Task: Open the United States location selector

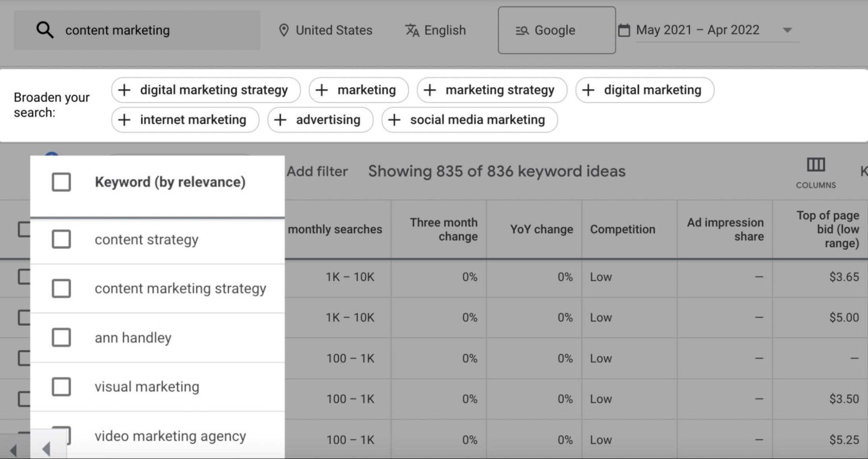Action: 333,30
